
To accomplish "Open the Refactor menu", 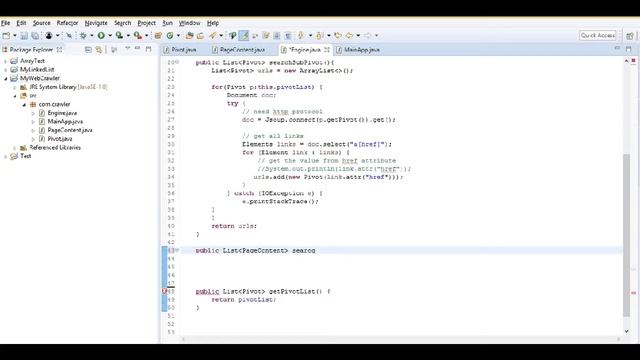I will click(67, 23).
